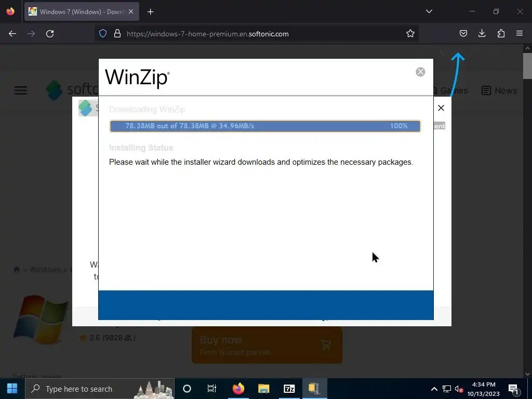Click the WinZip download progress bar
This screenshot has height=399, width=532.
pyautogui.click(x=265, y=126)
